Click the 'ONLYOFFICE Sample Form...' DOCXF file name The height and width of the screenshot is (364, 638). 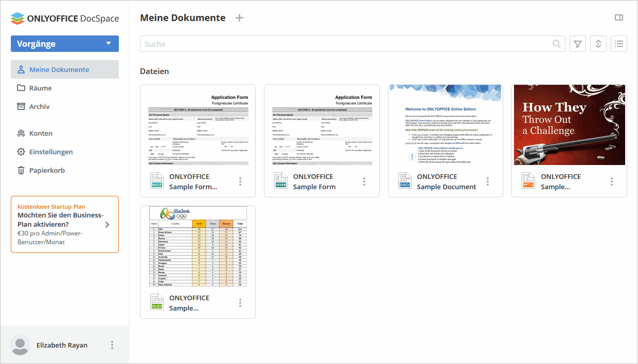[193, 181]
